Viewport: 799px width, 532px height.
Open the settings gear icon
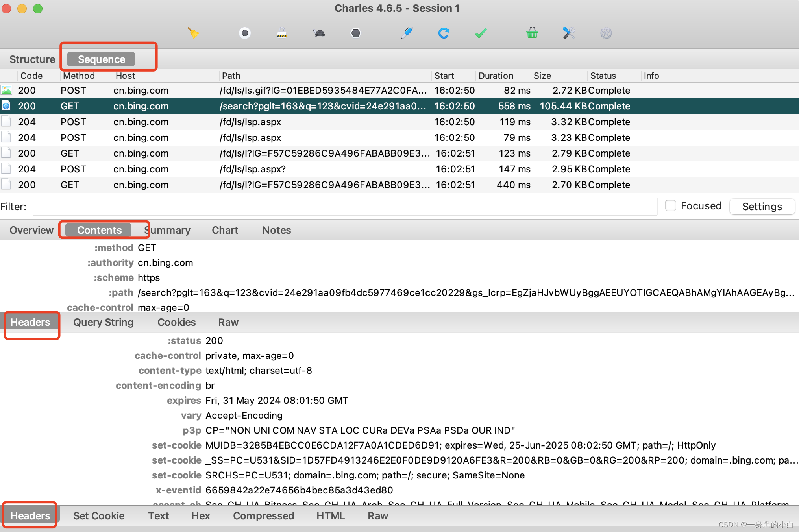coord(606,33)
